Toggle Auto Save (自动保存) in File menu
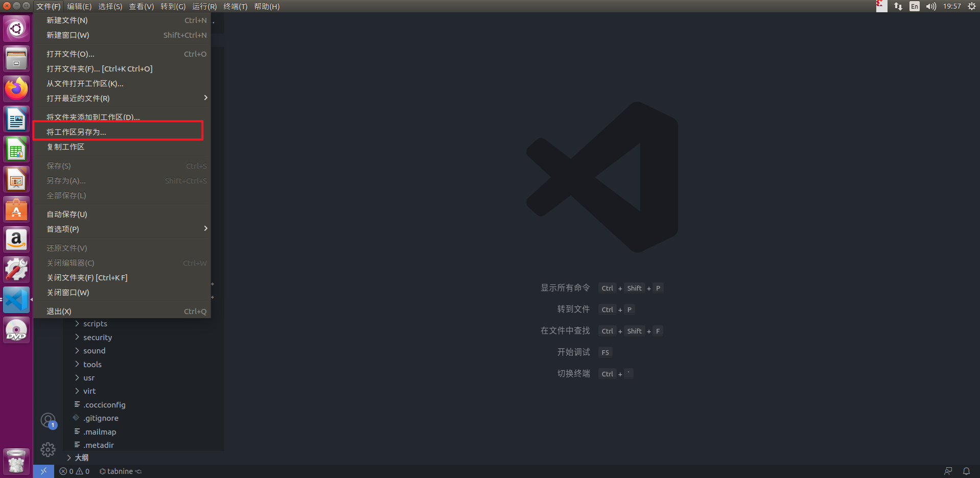 (122, 214)
